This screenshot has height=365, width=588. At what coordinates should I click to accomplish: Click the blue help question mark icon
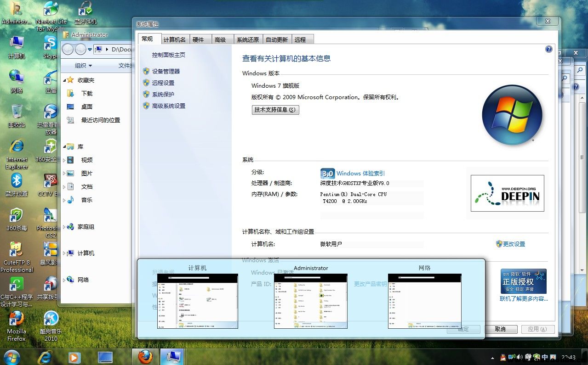pyautogui.click(x=548, y=49)
